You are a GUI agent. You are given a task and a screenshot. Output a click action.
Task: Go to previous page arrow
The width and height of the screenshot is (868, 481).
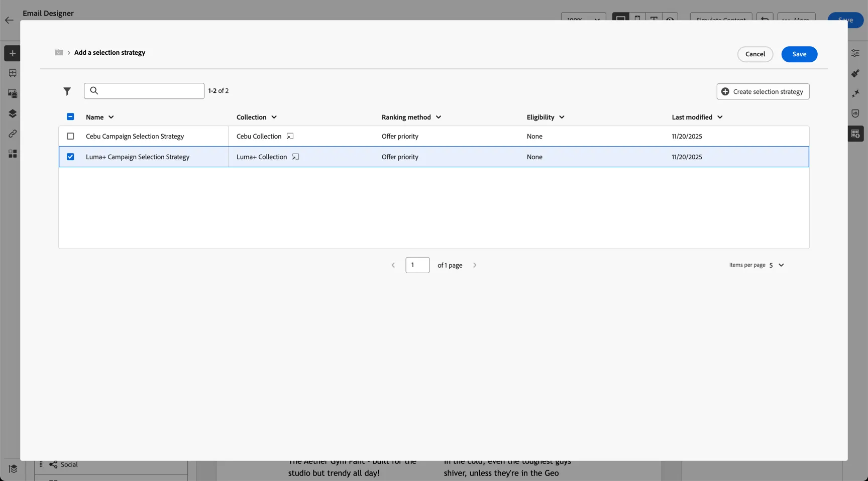click(x=393, y=265)
